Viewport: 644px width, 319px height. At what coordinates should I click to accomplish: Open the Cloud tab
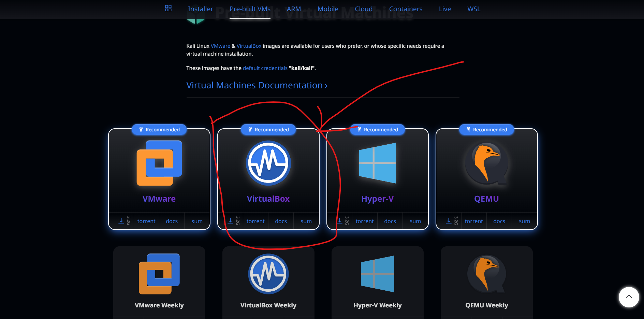pos(364,9)
